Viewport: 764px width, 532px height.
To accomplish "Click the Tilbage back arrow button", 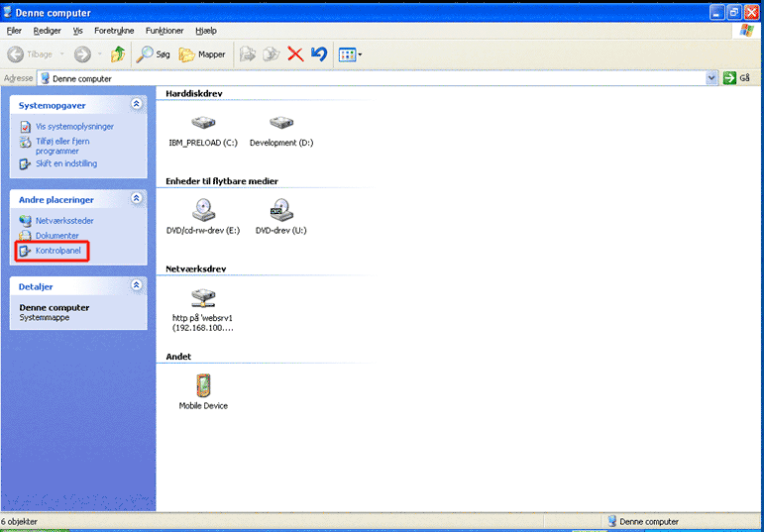I will pos(16,54).
